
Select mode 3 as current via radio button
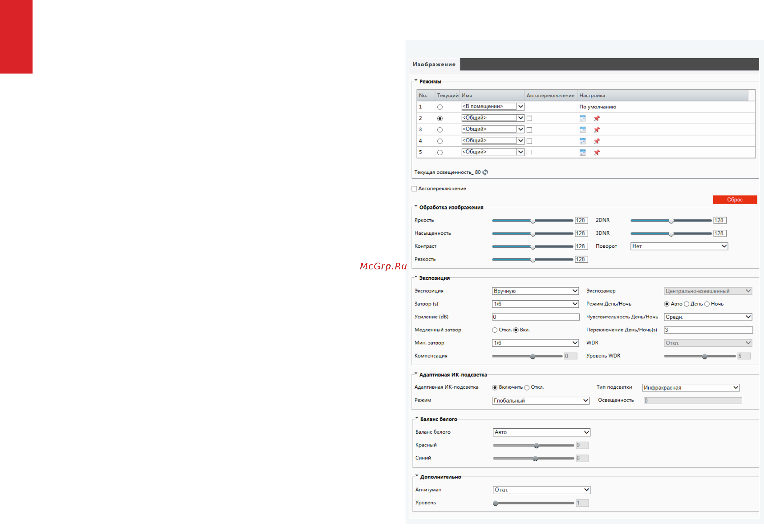pos(439,130)
